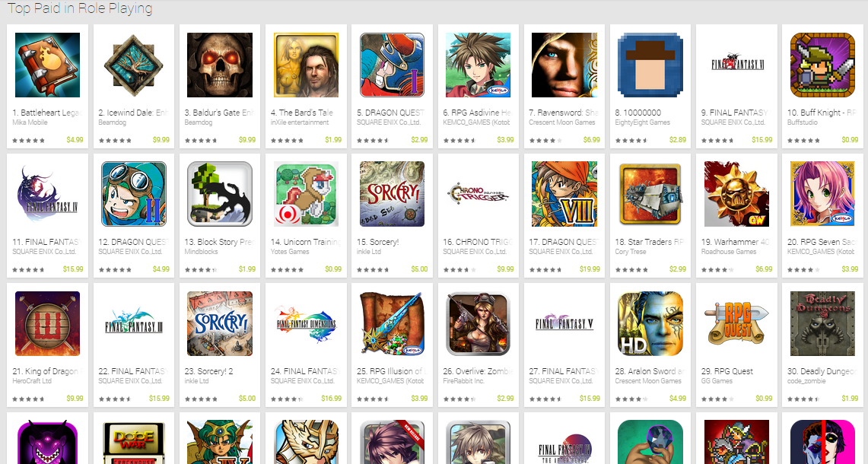This screenshot has height=464, width=868.
Task: Click the Icewind Dale title link
Action: point(133,113)
